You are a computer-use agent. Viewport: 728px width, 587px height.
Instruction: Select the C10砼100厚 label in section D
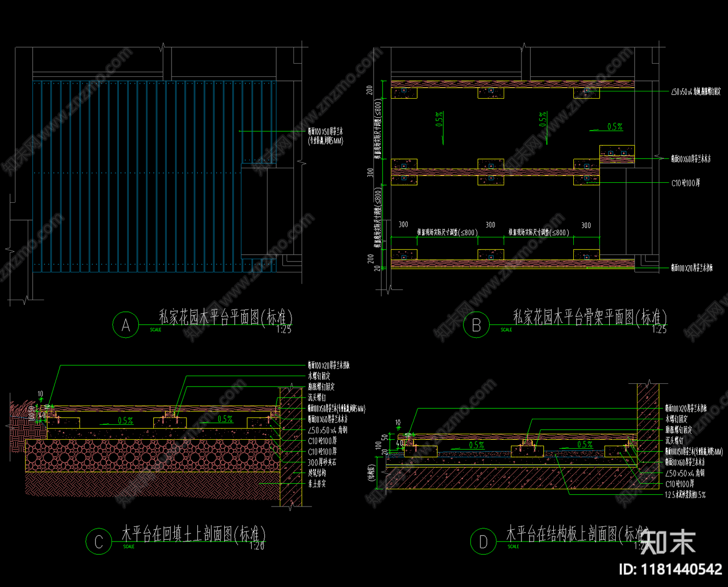(x=680, y=484)
